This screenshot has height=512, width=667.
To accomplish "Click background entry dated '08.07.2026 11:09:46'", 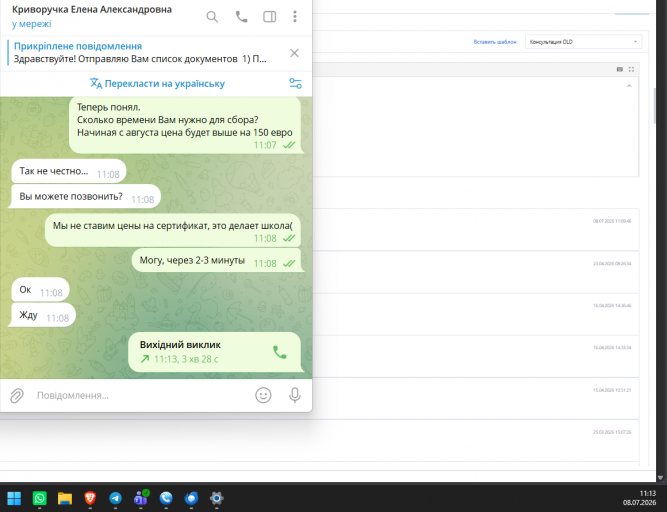I will (x=476, y=230).
